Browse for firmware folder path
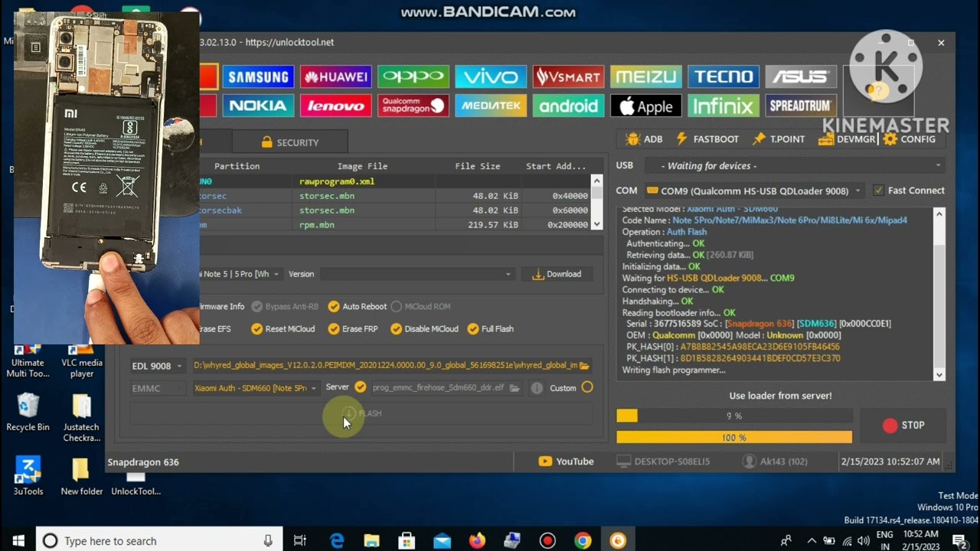Screen dimensions: 980x551 [x=584, y=366]
